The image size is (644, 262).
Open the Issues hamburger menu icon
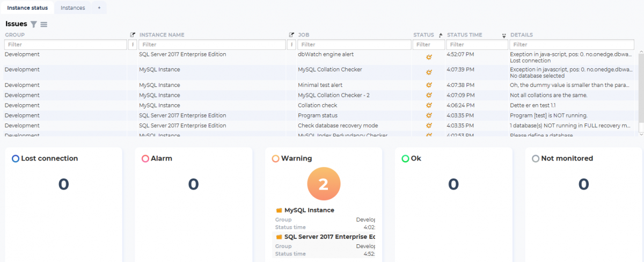point(44,24)
